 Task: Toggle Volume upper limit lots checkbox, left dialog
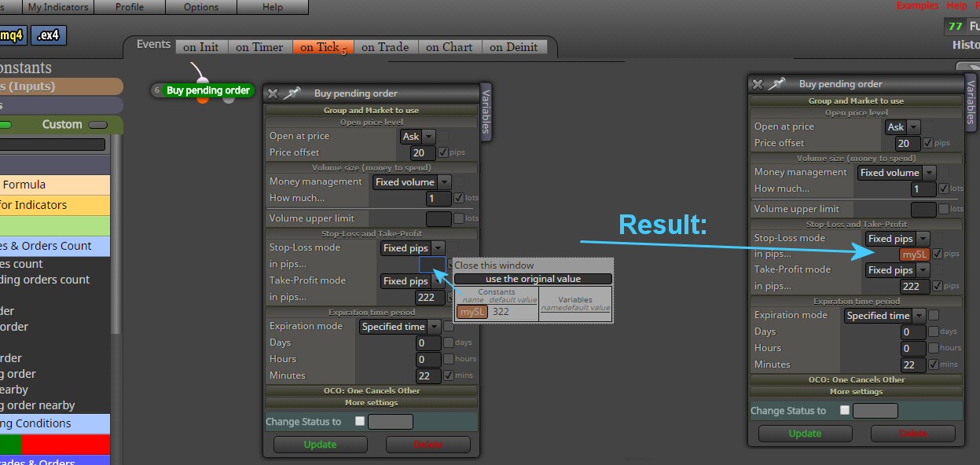click(459, 218)
